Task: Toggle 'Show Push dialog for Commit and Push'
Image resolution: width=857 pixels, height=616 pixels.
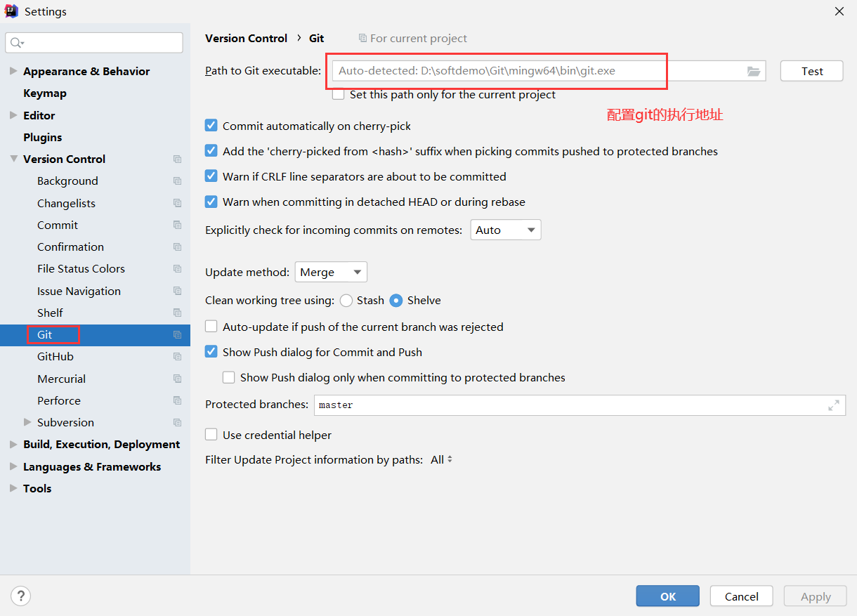Action: pyautogui.click(x=211, y=352)
